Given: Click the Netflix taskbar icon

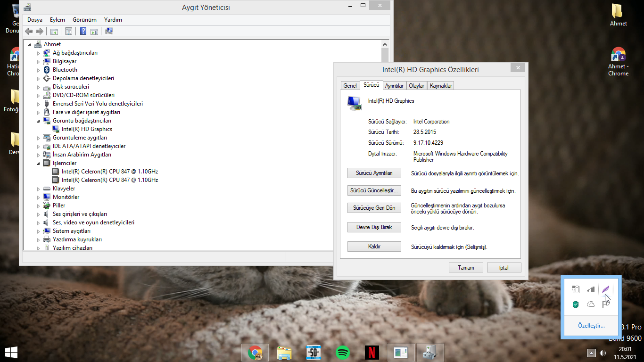Looking at the screenshot, I should pos(372,352).
